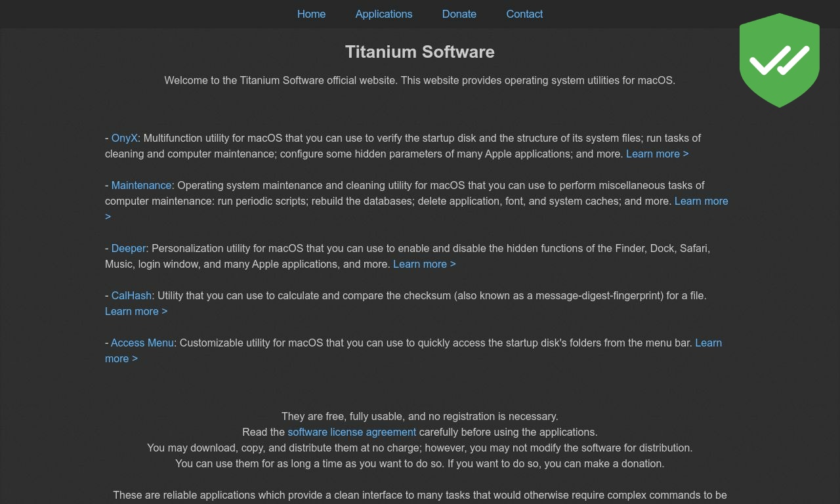
Task: Open the Access Menu application link
Action: 142,343
